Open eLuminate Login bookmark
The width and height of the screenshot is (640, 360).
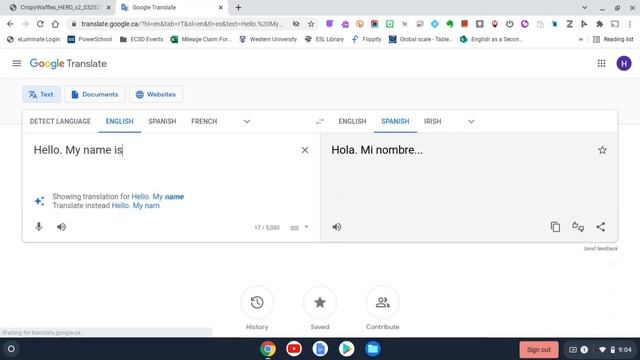[33, 39]
